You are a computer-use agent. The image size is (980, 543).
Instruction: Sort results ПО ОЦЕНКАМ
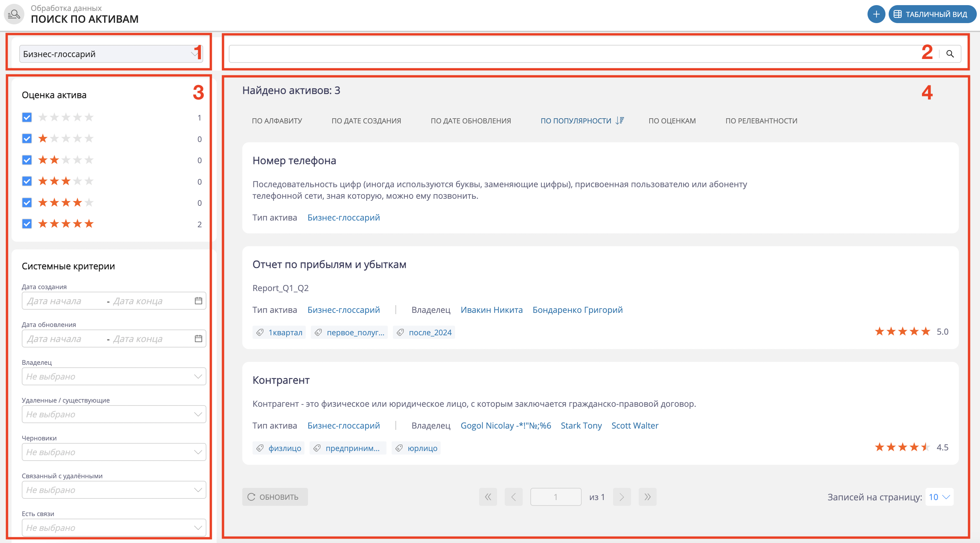point(672,121)
